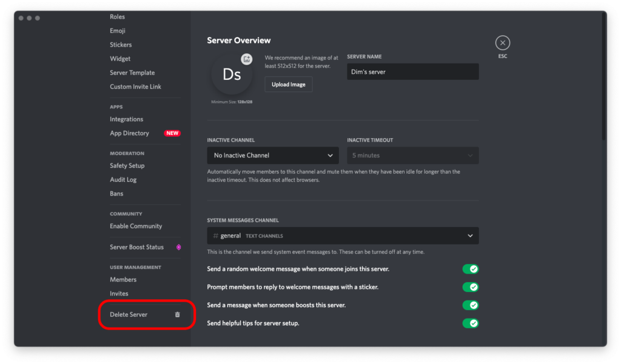This screenshot has height=364, width=621.
Task: Select Enable Community
Action: click(x=136, y=227)
